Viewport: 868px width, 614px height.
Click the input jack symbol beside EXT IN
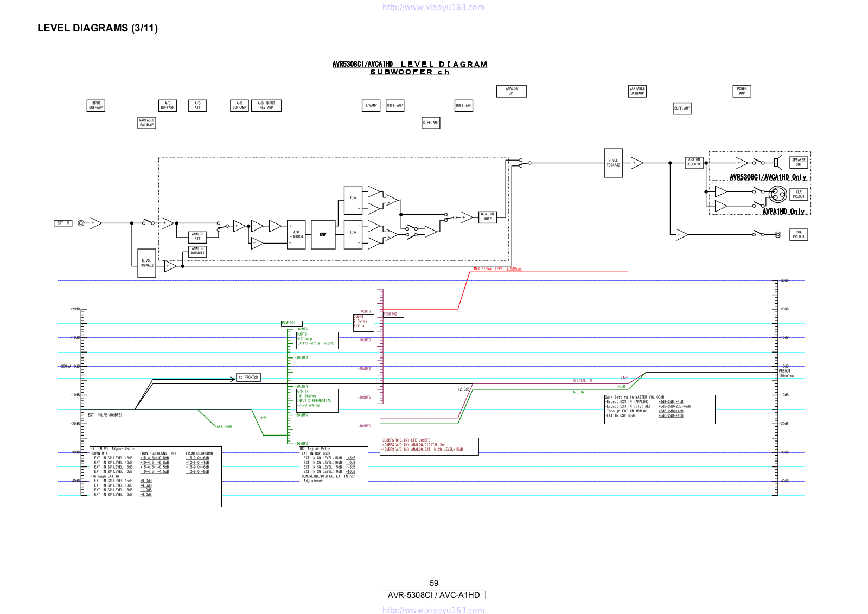(x=81, y=223)
